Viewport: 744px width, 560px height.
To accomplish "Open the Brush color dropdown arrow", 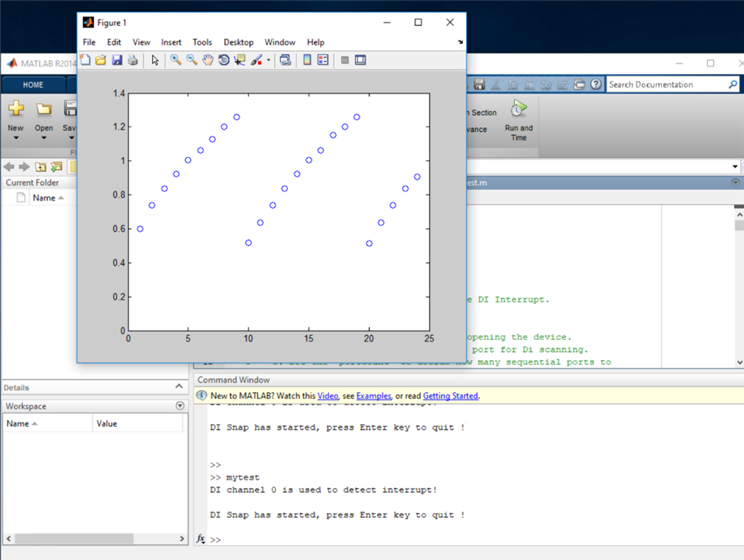I will (269, 60).
